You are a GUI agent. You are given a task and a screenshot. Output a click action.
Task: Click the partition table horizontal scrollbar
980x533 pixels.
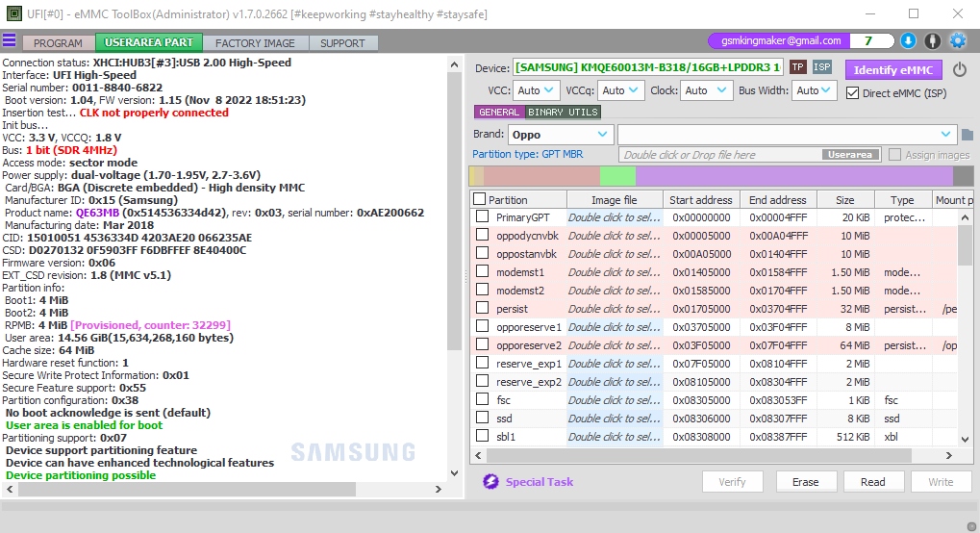[x=699, y=455]
